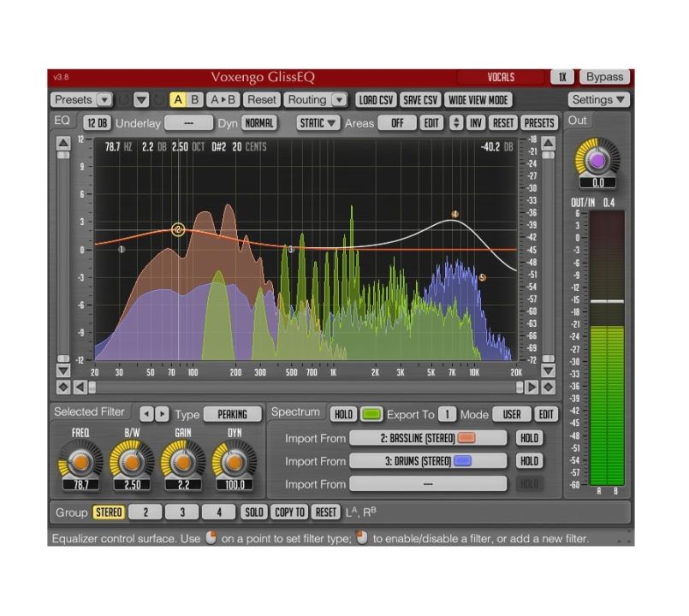
Task: Click the GAIN knob in Selected Filter
Action: (182, 462)
